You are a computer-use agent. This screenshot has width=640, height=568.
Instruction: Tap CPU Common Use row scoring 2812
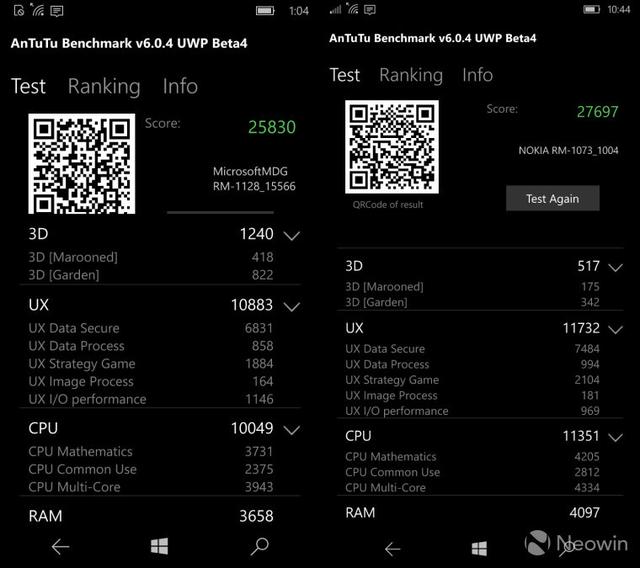tap(473, 472)
